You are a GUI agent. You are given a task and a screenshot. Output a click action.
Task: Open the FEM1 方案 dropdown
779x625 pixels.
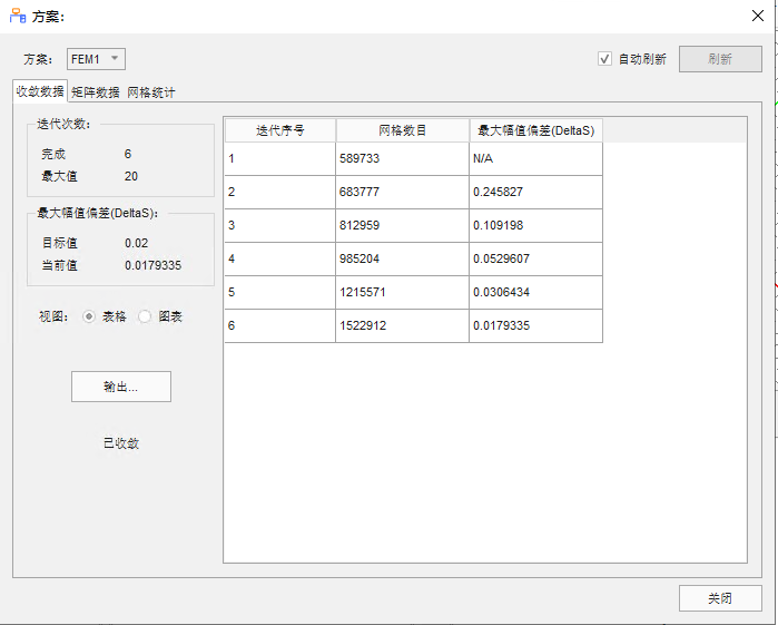point(96,59)
